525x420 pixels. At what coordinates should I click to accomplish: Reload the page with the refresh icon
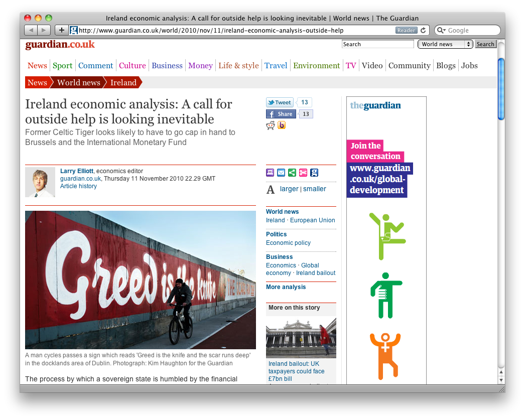(x=423, y=31)
